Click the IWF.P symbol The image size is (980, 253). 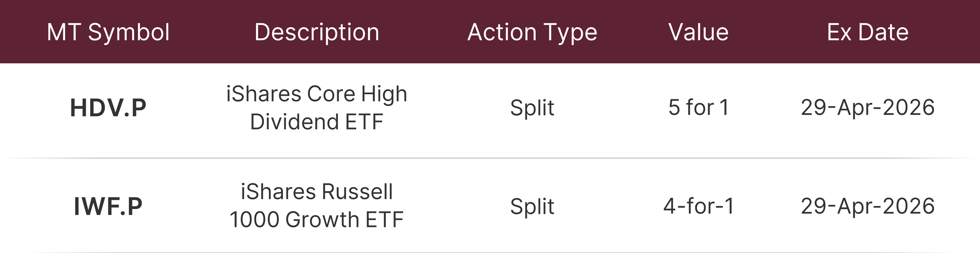(108, 207)
